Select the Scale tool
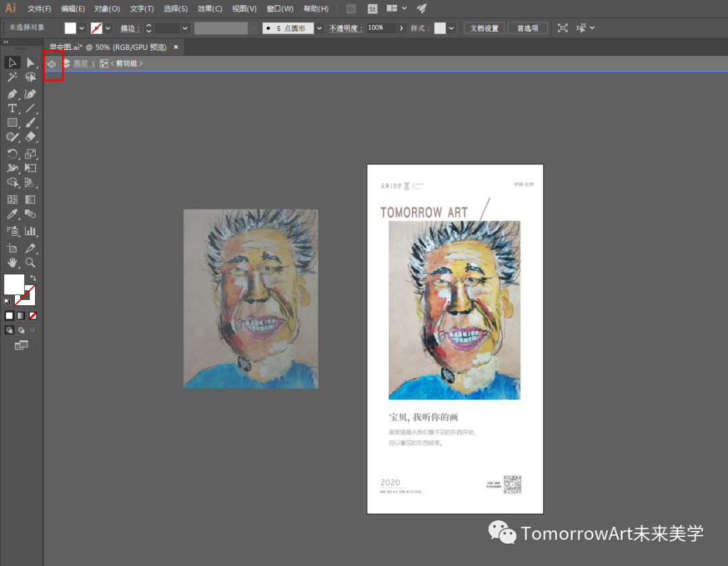This screenshot has width=728, height=566. pos(30,154)
